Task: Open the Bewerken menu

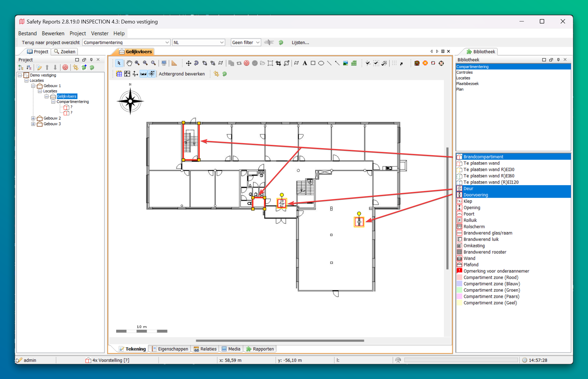Action: coord(53,33)
